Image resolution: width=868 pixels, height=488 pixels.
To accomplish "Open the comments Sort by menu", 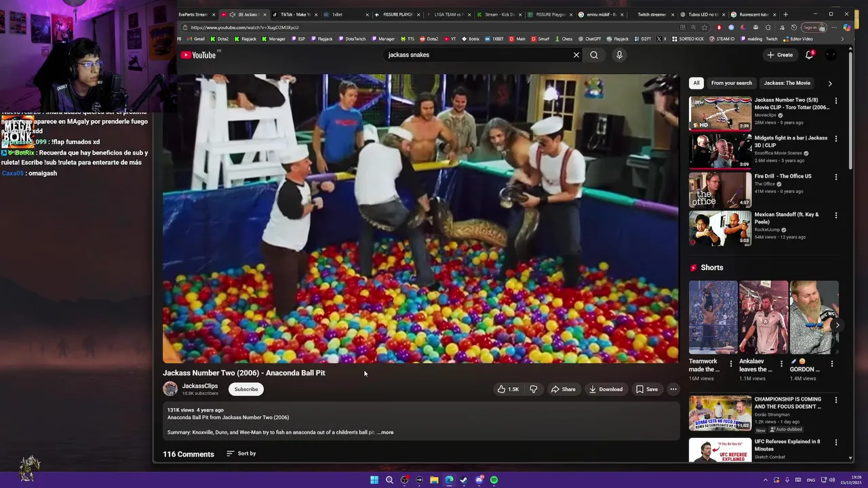I will tap(241, 453).
